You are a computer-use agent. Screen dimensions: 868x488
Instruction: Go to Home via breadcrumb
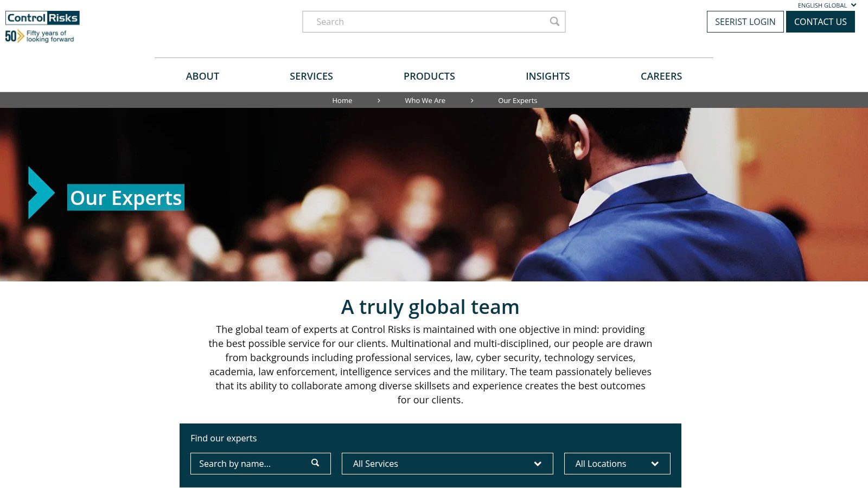coord(342,100)
